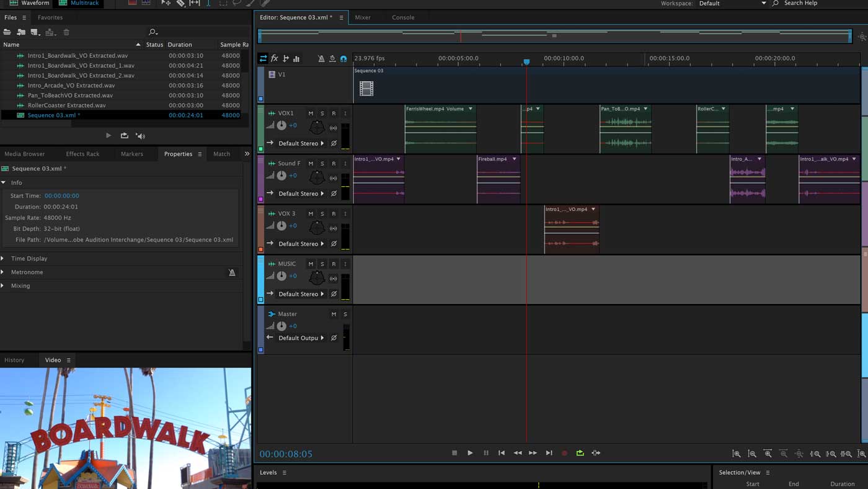Click the headphone monitoring icon in the editor toolbar
868x489 pixels.
coord(343,58)
